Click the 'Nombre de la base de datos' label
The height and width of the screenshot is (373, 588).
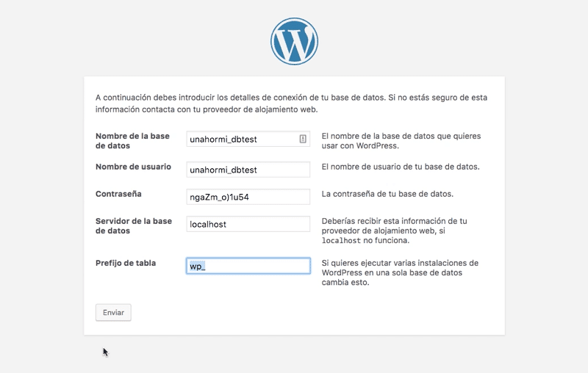pyautogui.click(x=132, y=141)
